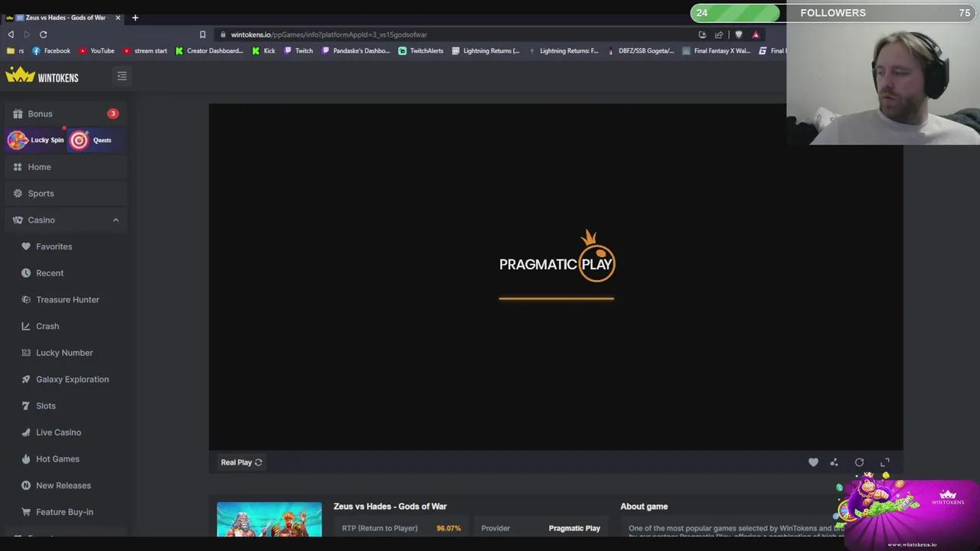Image resolution: width=980 pixels, height=551 pixels.
Task: Open the TwitchAlerts bookmark
Action: click(x=421, y=51)
